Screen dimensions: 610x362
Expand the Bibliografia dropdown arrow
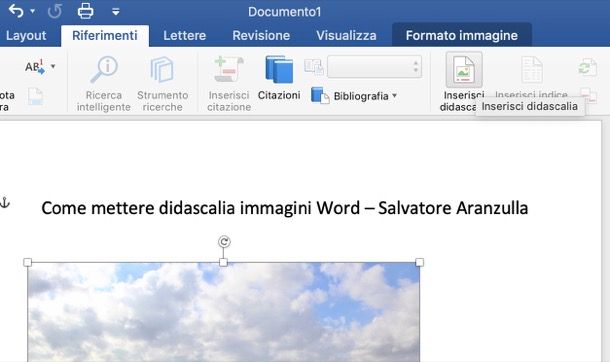coord(394,95)
